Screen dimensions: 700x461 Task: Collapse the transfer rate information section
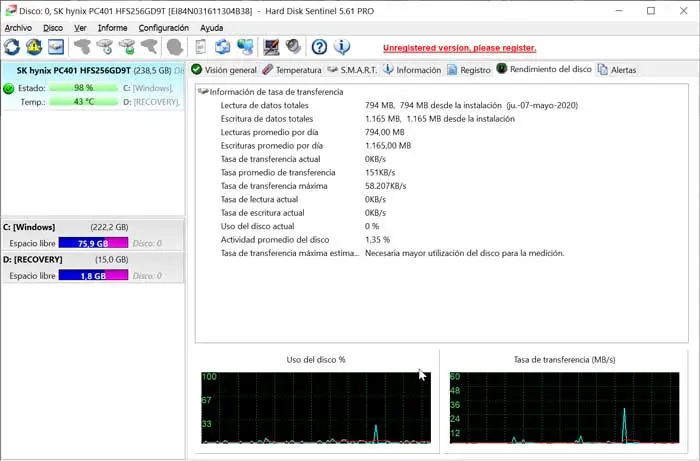pyautogui.click(x=203, y=92)
